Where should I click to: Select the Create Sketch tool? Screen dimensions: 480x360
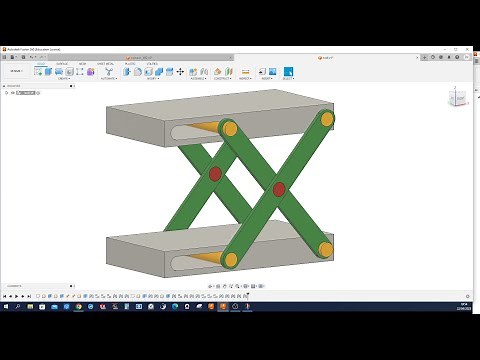point(38,71)
